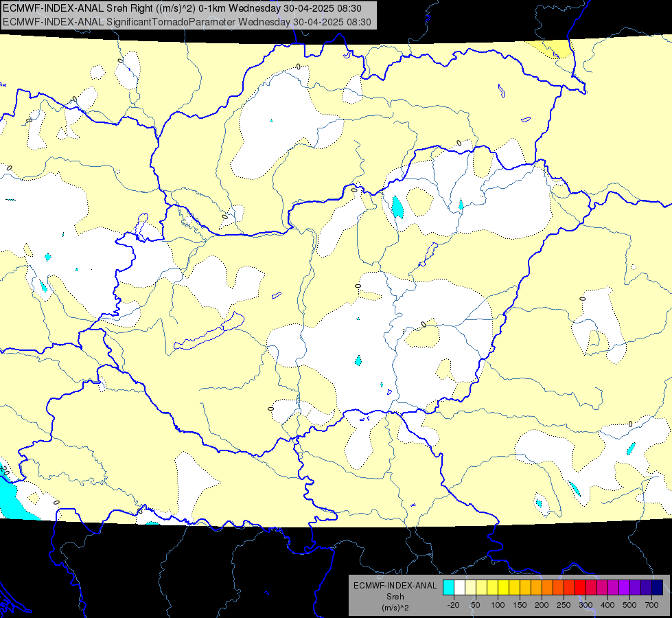Click the 200 legend value
The image size is (672, 618).
point(542,605)
